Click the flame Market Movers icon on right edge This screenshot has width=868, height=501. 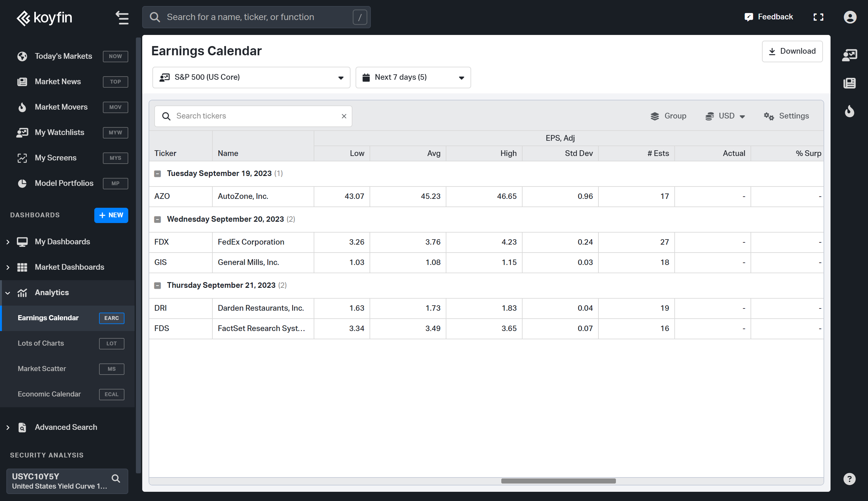pos(850,111)
